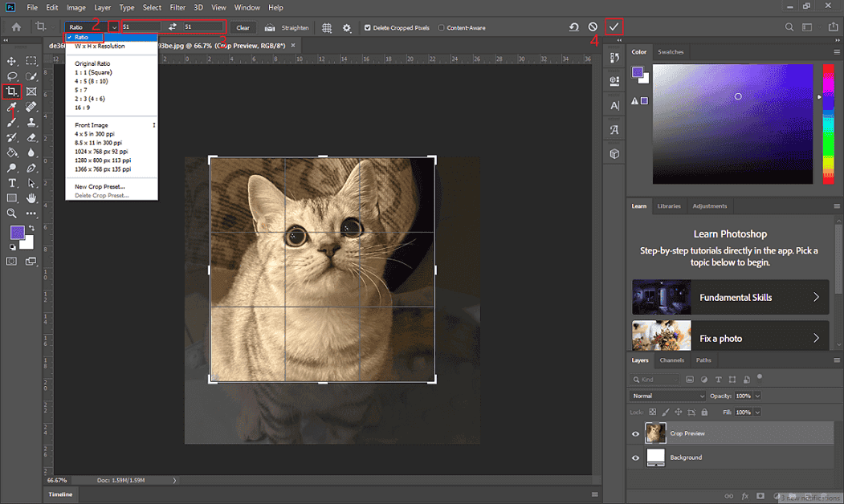The height and width of the screenshot is (504, 844).
Task: Open the Kind filter dropdown
Action: coord(658,379)
